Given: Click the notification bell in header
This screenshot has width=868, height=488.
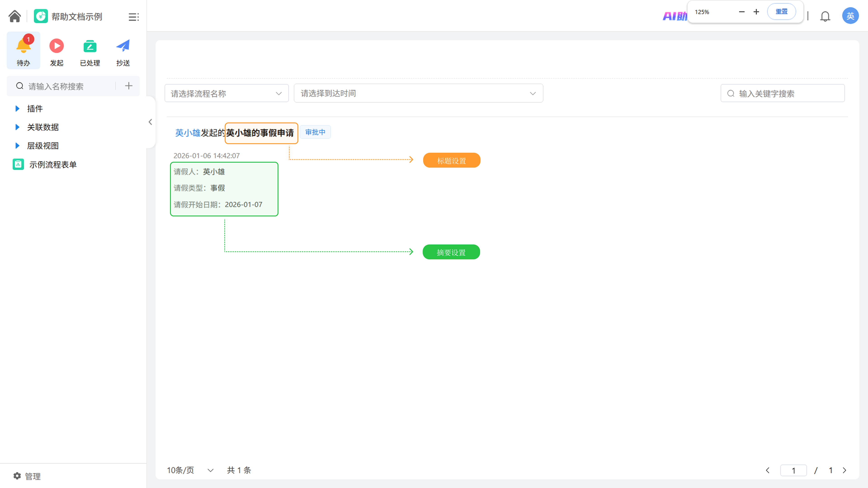Looking at the screenshot, I should click(x=825, y=16).
